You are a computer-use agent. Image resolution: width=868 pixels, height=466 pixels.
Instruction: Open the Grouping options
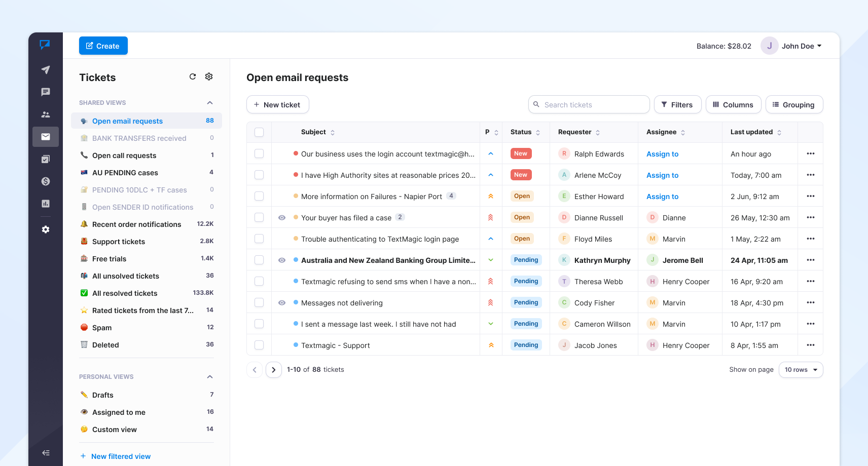[794, 104]
